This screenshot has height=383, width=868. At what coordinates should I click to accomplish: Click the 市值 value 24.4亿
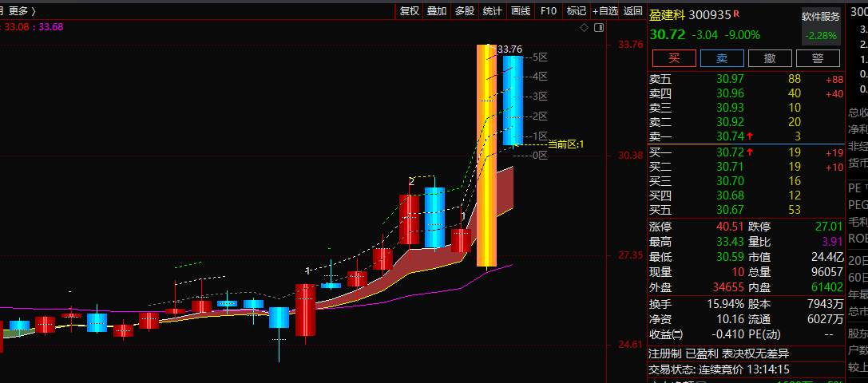click(x=826, y=257)
